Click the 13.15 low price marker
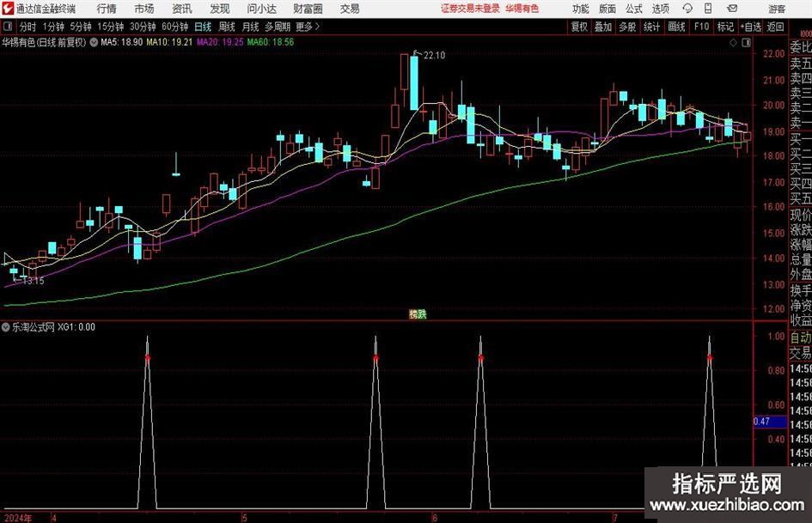Screen dimensions: 812x523 [34, 281]
